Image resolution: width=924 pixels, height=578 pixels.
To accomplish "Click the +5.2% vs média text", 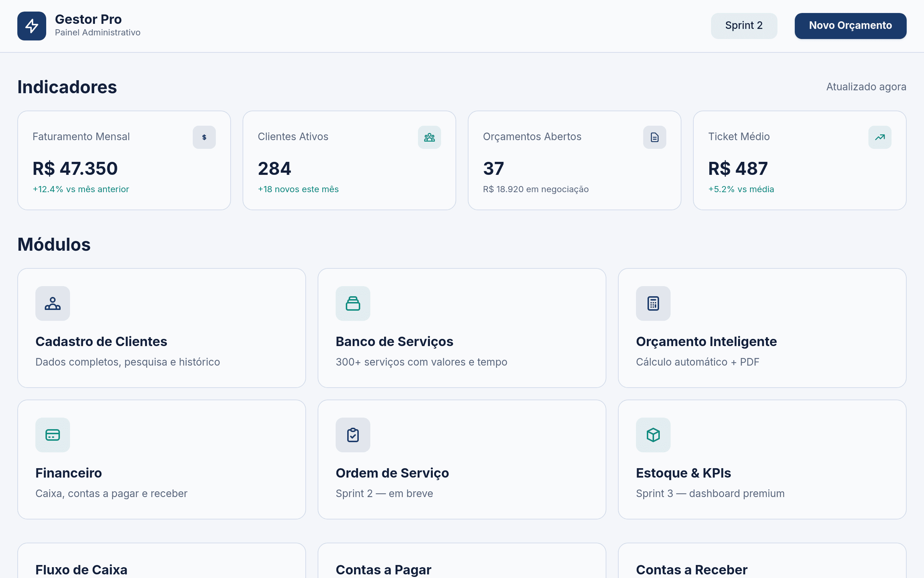I will (741, 189).
